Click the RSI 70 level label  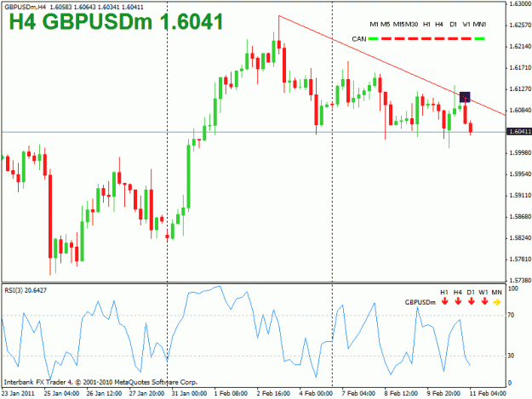[x=511, y=316]
